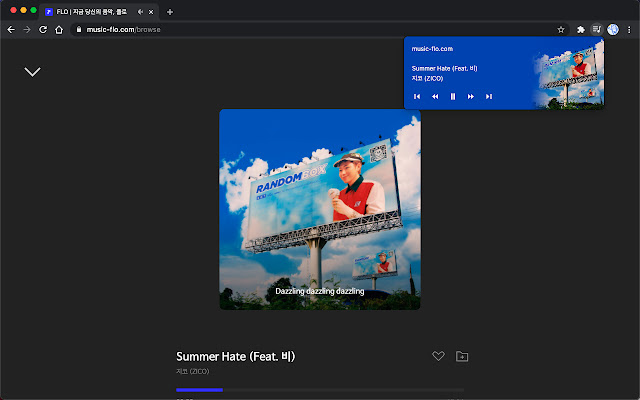Seek on the blue playback progress bar
Viewport: 640px width, 400px height.
tap(320, 390)
